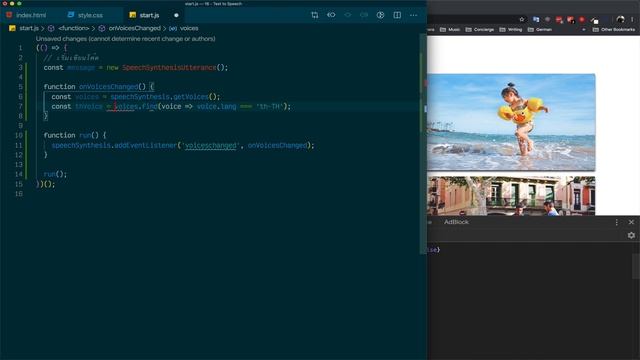This screenshot has width=640, height=360.
Task: Open the Writing bookmarks folder
Action: pos(511,29)
